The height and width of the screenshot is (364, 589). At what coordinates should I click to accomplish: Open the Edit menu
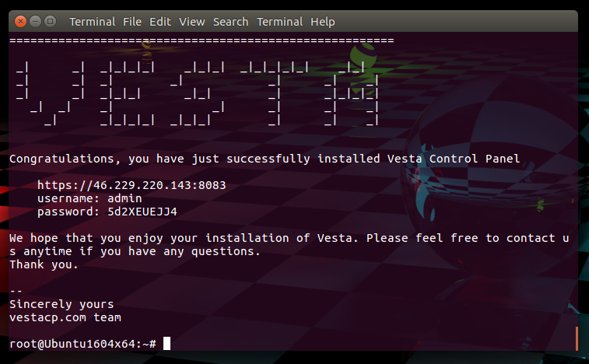click(x=160, y=22)
